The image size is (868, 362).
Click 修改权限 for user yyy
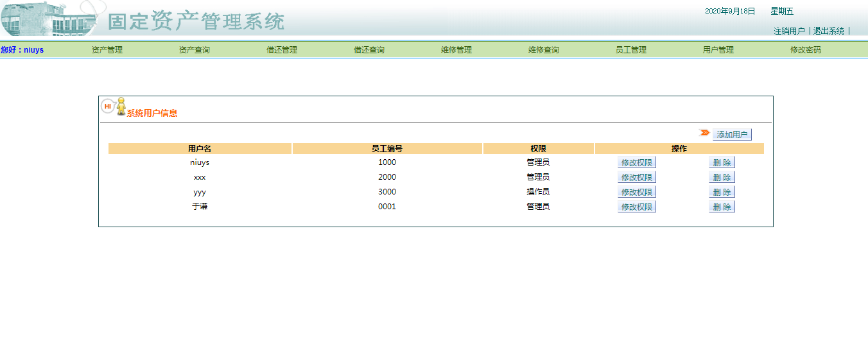click(x=636, y=192)
